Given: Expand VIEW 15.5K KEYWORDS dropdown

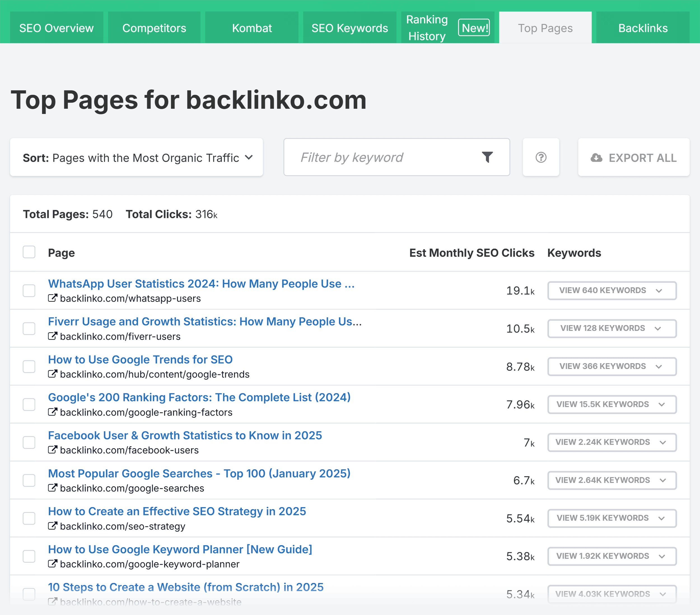Looking at the screenshot, I should [x=612, y=404].
